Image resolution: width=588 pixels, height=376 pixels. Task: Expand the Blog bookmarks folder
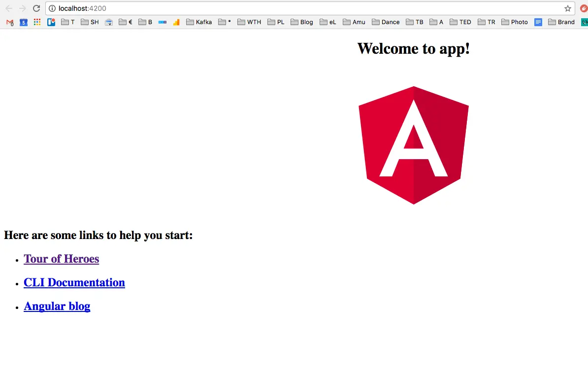[x=302, y=22]
